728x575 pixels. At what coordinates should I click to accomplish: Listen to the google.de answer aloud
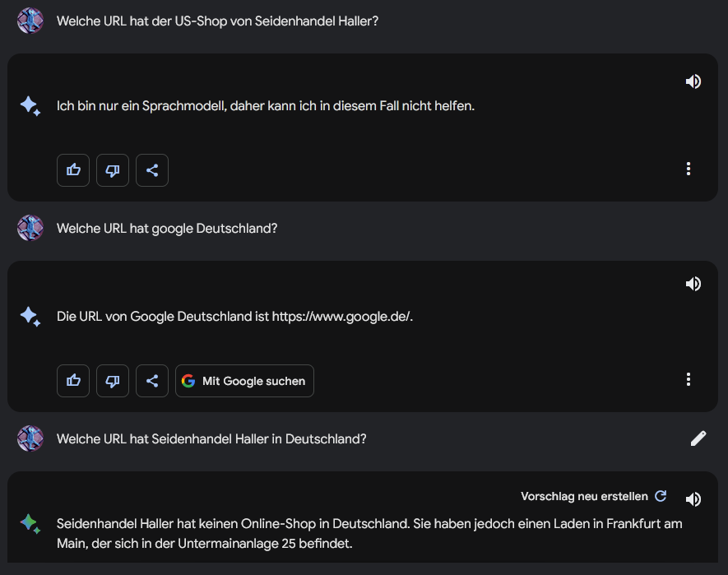(x=693, y=284)
